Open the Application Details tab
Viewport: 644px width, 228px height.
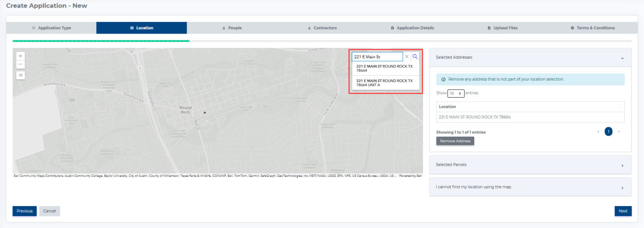(412, 28)
